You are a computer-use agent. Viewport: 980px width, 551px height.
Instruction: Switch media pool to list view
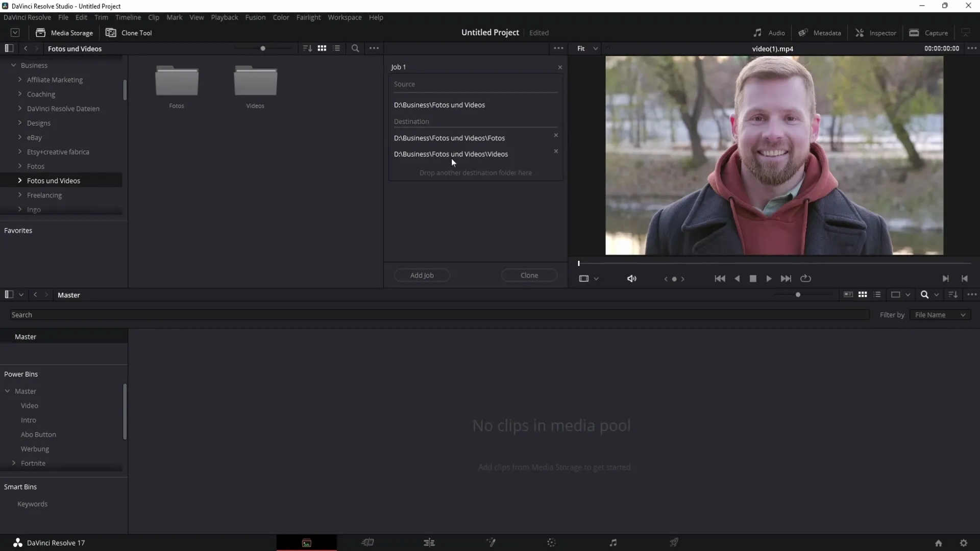(x=877, y=295)
